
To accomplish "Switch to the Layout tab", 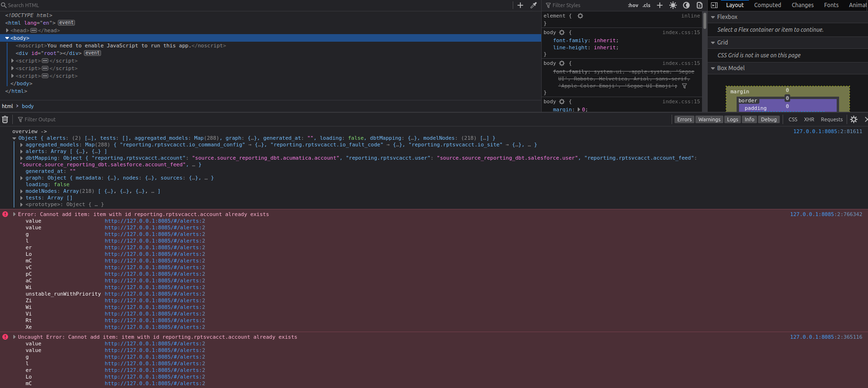I will coord(735,5).
